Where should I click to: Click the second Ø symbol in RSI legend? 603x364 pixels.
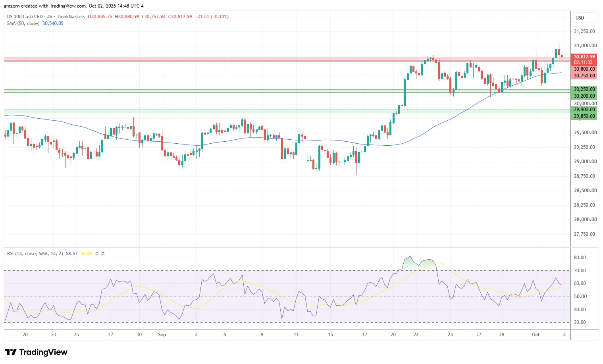[x=103, y=254]
